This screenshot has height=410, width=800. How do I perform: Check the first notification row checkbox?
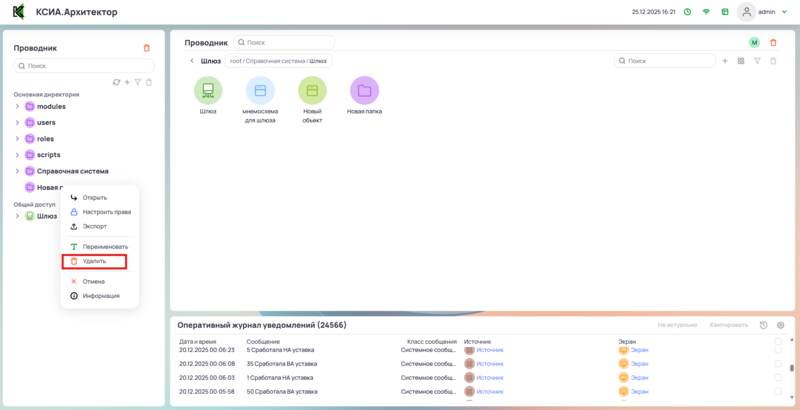pos(779,351)
